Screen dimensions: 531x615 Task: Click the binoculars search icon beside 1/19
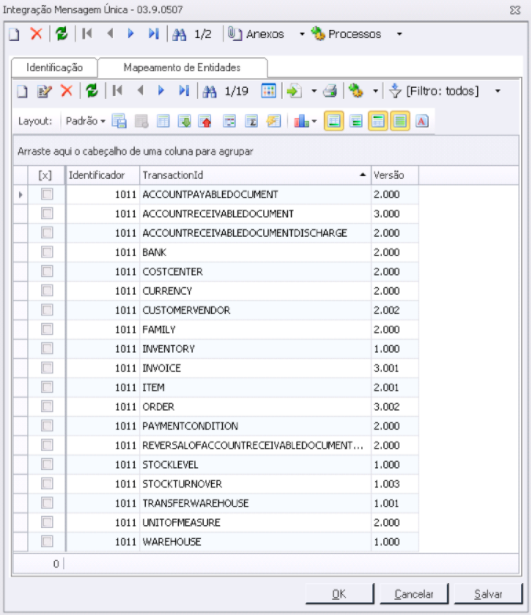pyautogui.click(x=209, y=91)
